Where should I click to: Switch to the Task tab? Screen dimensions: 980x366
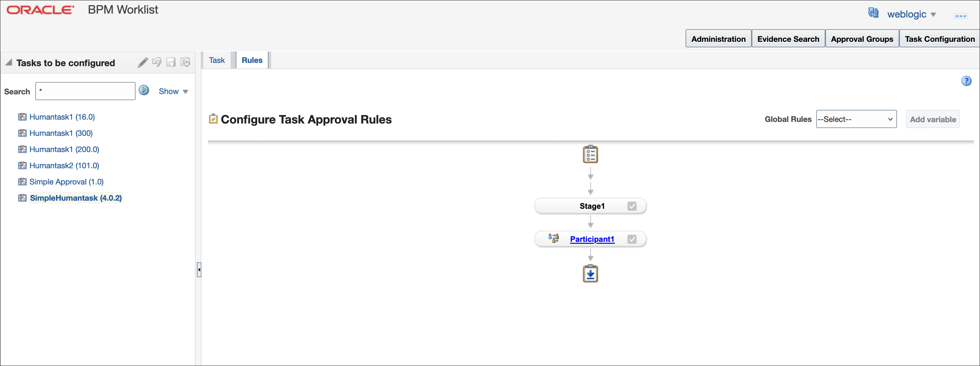(x=217, y=60)
